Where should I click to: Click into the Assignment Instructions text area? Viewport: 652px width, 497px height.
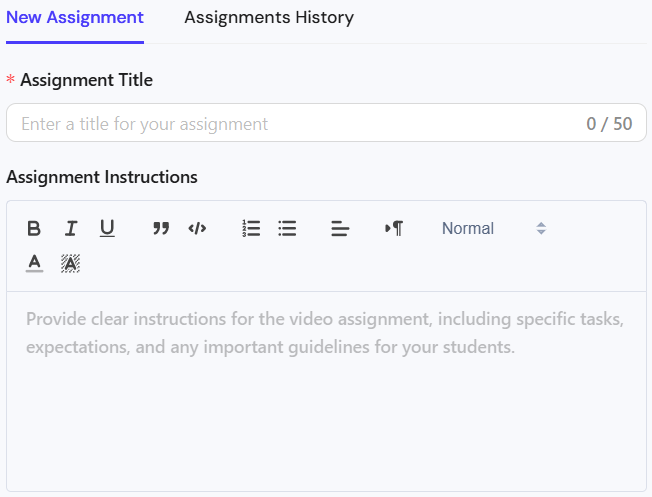(326, 391)
